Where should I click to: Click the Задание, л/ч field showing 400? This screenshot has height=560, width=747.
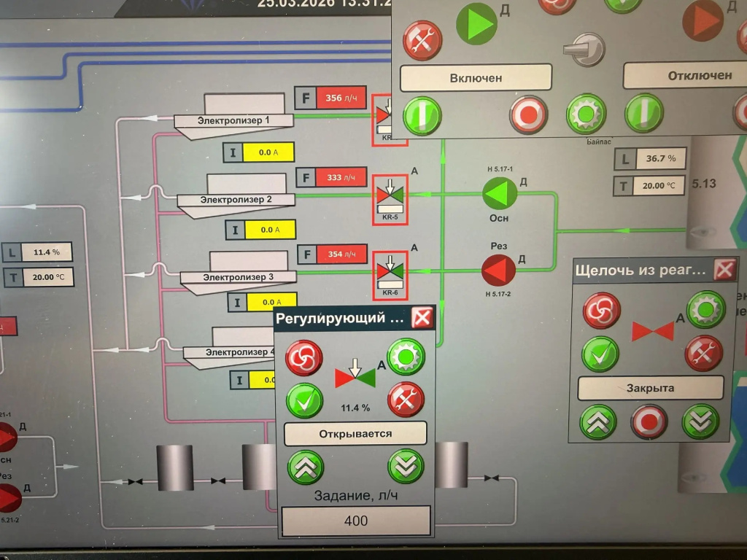click(356, 521)
